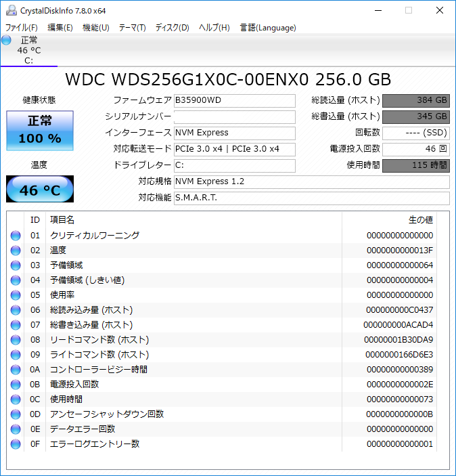Viewport: 456px width, 476px height.
Task: Click status orb for 総書き込み量 (ホスト) row
Action: click(x=16, y=325)
